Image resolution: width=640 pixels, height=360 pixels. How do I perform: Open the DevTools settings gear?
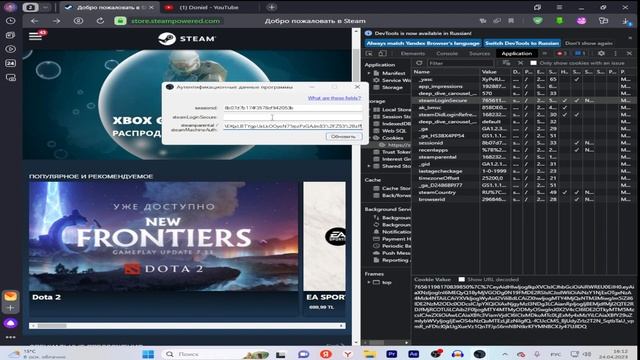(x=601, y=53)
